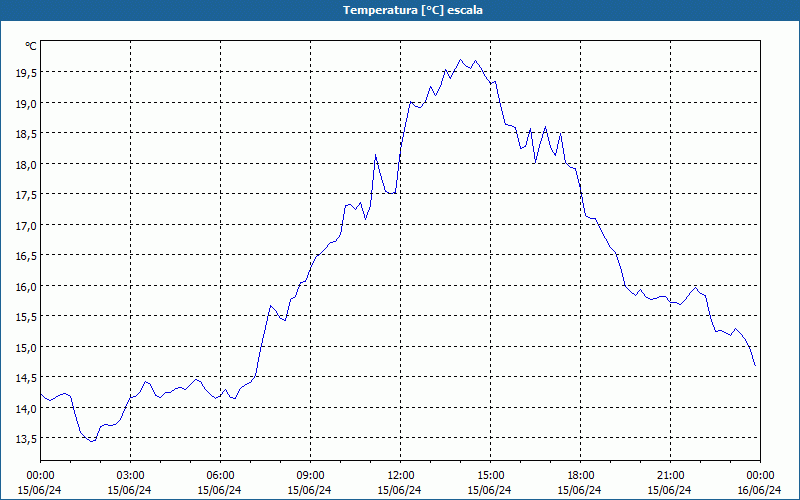800x500 pixels.
Task: Select the °C unit label on axis
Action: pos(31,46)
